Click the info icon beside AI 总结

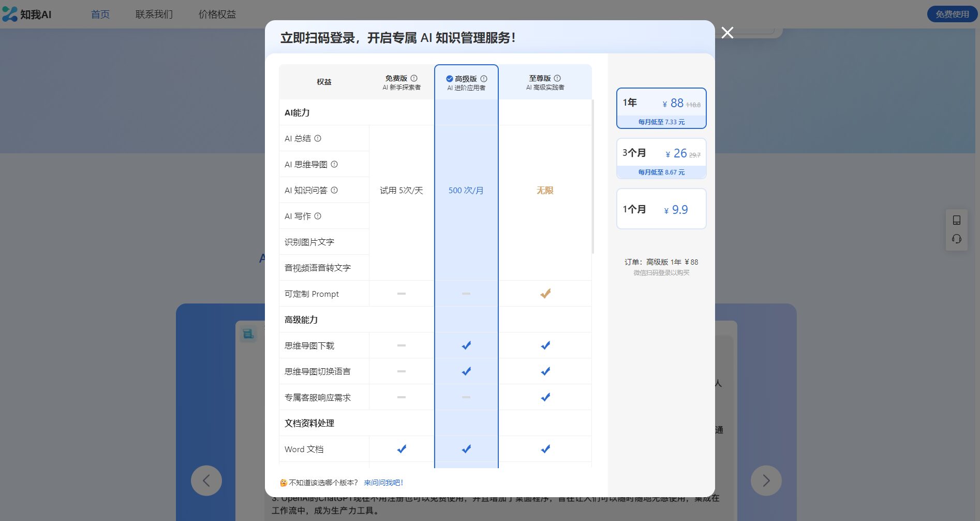point(318,138)
